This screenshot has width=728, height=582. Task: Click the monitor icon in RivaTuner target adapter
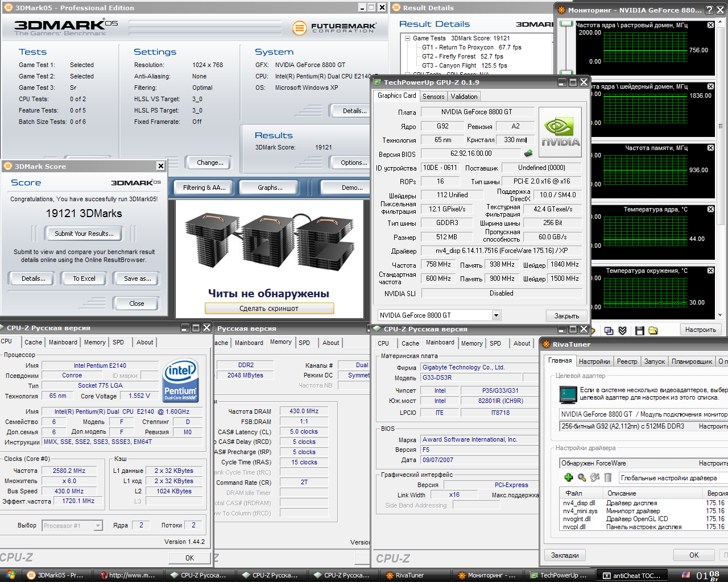[568, 394]
